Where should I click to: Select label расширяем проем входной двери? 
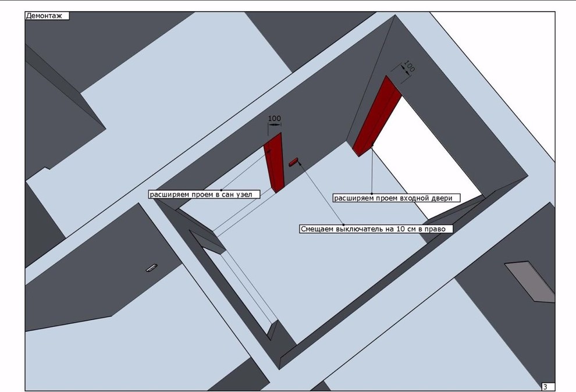coord(396,198)
